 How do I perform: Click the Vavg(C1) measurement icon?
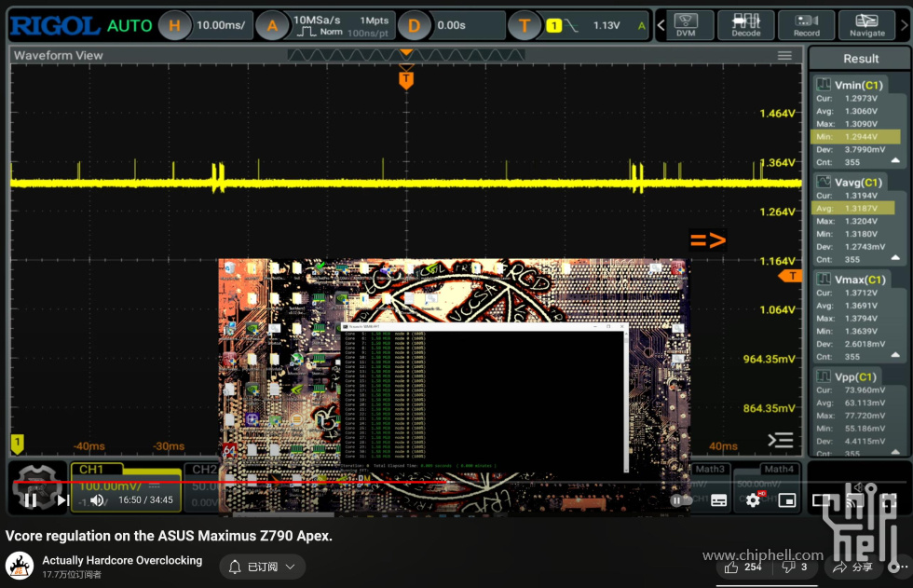[x=824, y=182]
